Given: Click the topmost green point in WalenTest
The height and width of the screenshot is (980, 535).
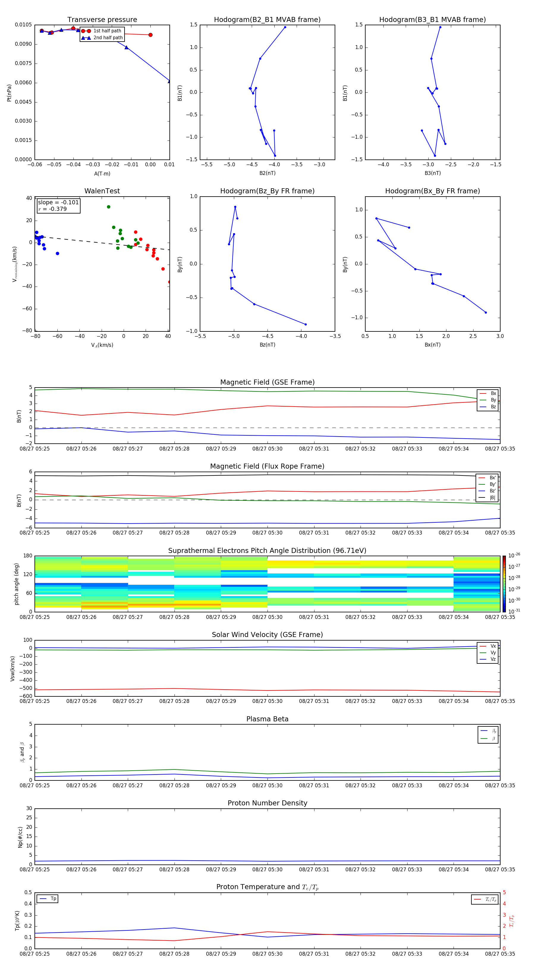Looking at the screenshot, I should pyautogui.click(x=108, y=207).
